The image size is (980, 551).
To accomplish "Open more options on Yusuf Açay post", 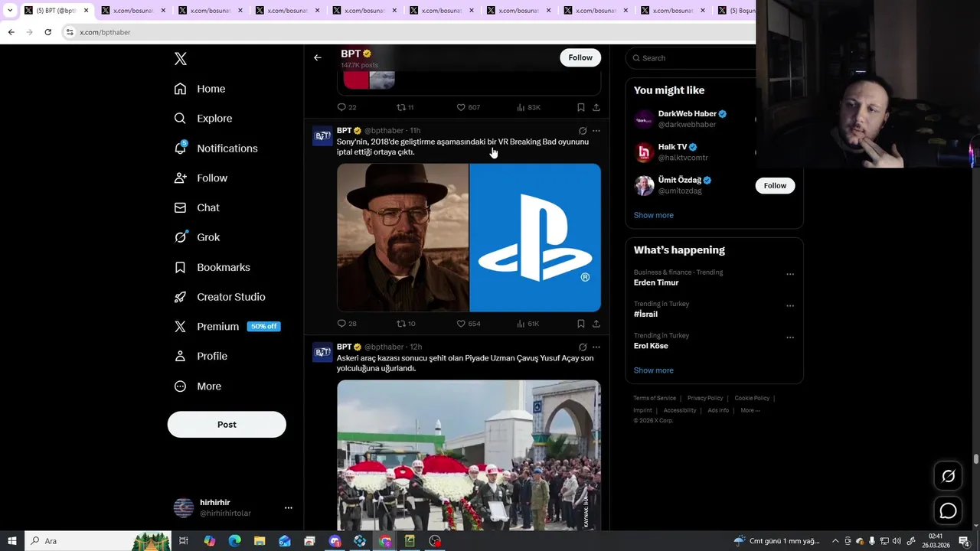I will (x=596, y=347).
